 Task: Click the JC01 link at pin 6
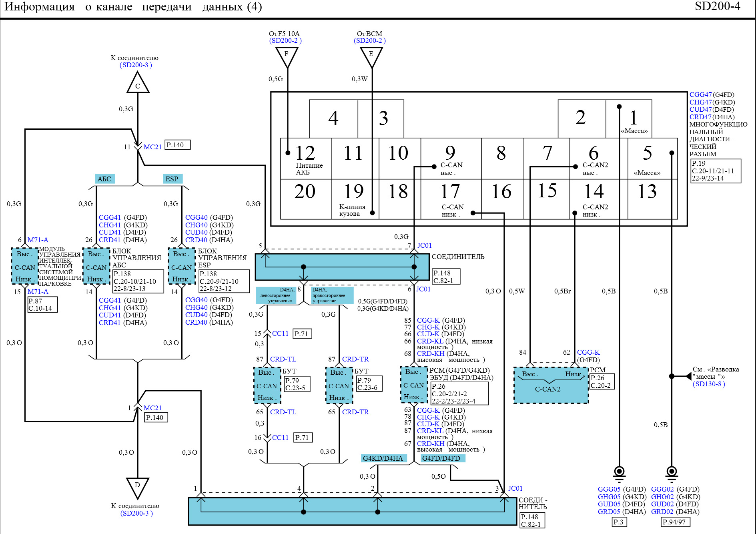(423, 289)
